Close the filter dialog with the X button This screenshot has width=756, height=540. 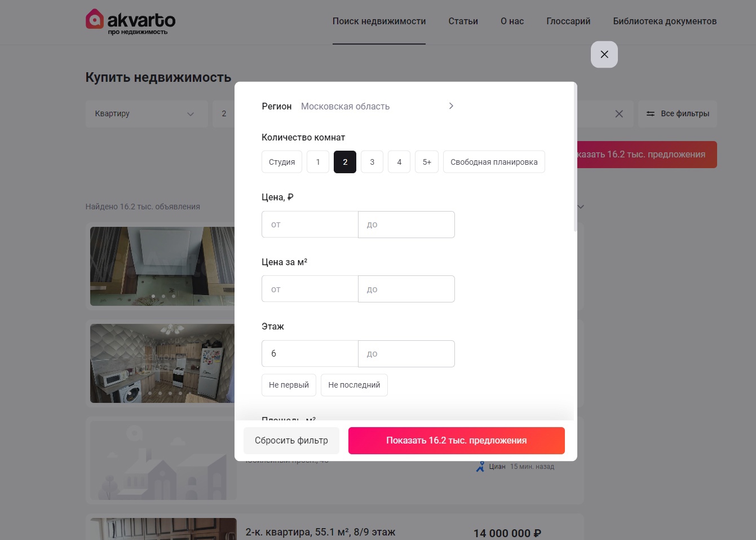tap(604, 55)
